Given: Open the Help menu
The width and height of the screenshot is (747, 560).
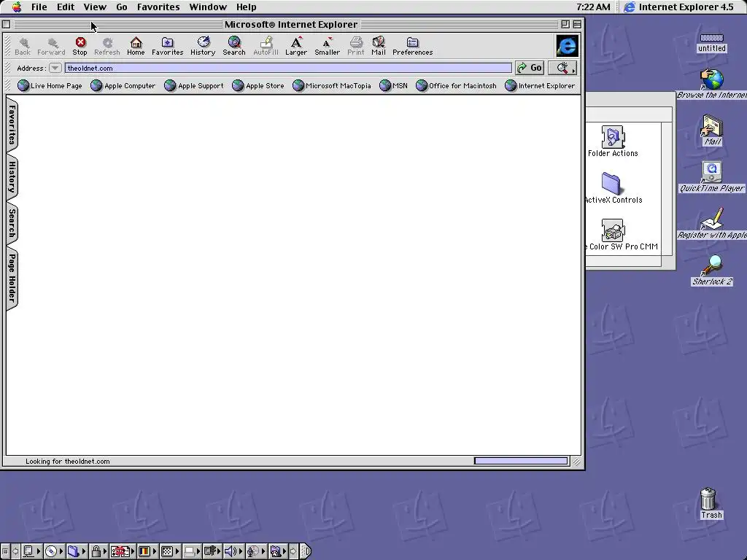Looking at the screenshot, I should pyautogui.click(x=247, y=7).
